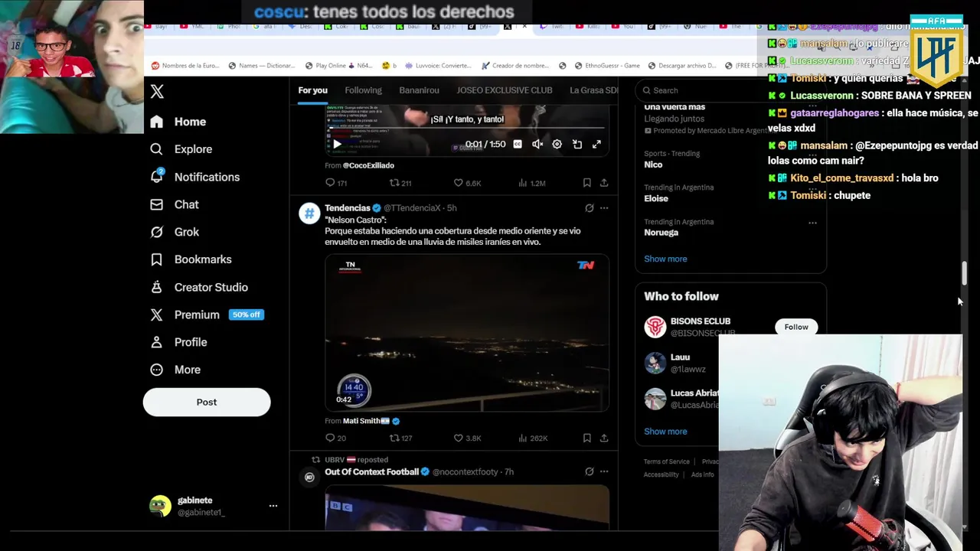
Task: View analytics for the 1.2M views post
Action: (531, 183)
